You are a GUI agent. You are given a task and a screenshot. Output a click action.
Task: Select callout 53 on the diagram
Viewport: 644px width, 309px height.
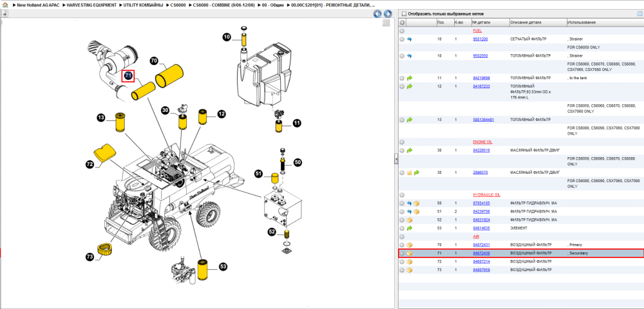(223, 267)
